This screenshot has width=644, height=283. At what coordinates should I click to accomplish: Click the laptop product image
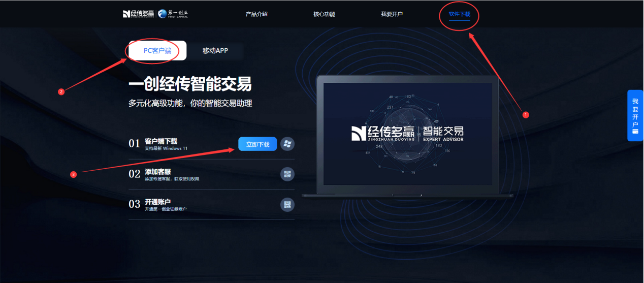(x=408, y=137)
